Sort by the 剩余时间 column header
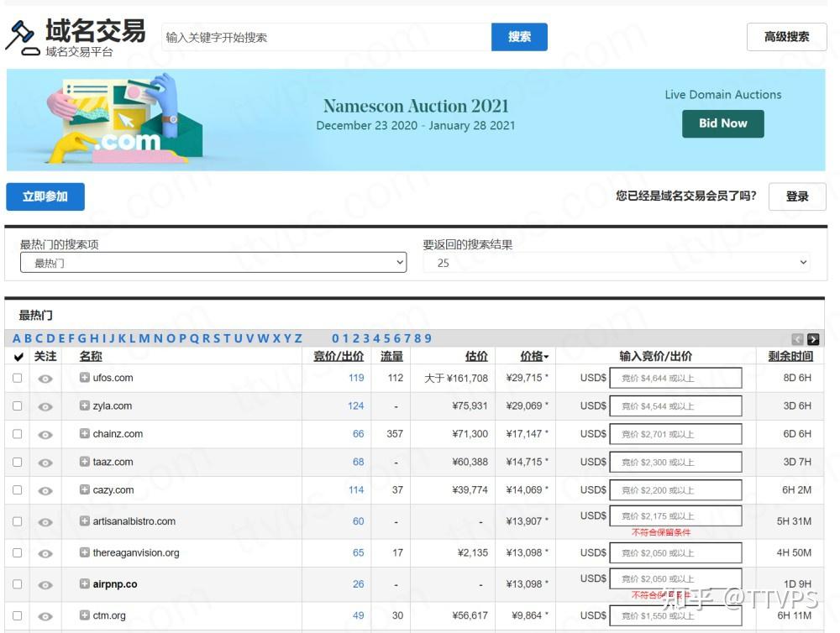This screenshot has height=633, width=840. 790,356
